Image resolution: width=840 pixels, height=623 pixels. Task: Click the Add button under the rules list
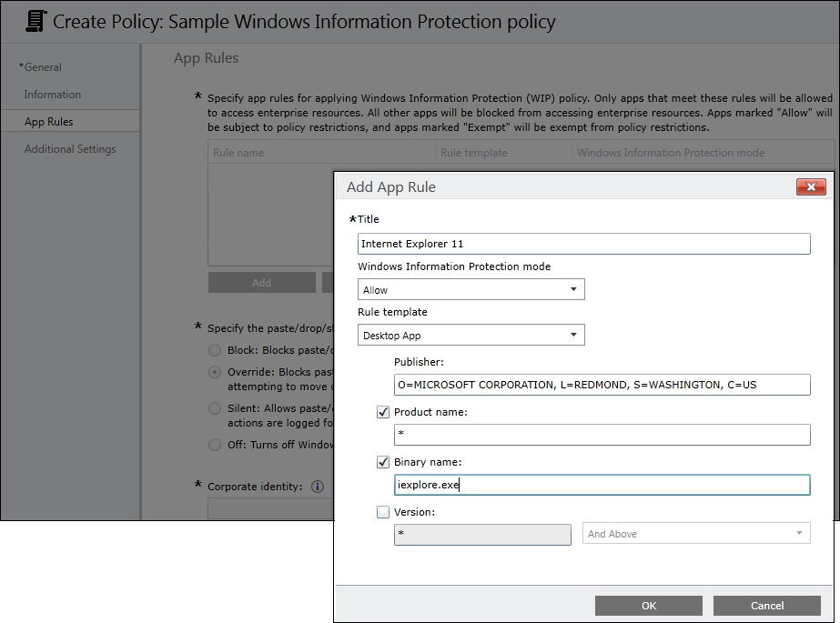point(262,283)
